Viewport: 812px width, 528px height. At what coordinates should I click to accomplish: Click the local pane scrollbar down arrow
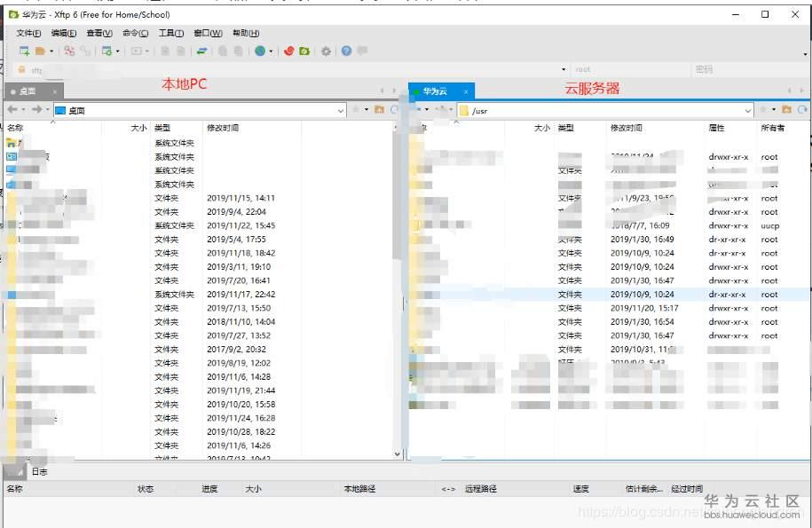pos(398,453)
